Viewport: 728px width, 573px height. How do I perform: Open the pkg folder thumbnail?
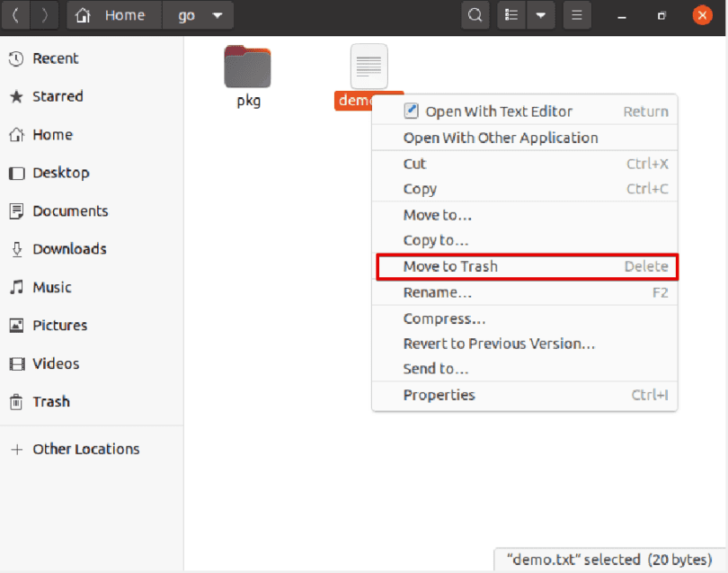click(x=247, y=67)
